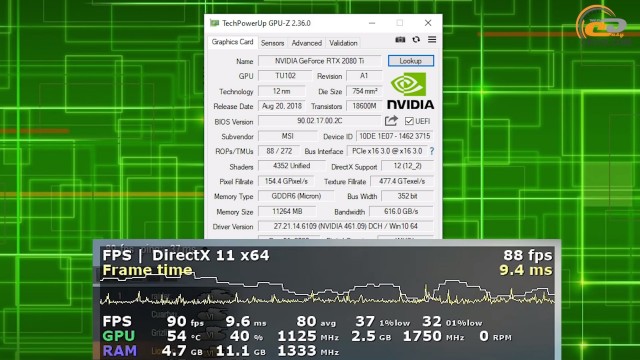Minimize the GPU-Z window

(372, 23)
